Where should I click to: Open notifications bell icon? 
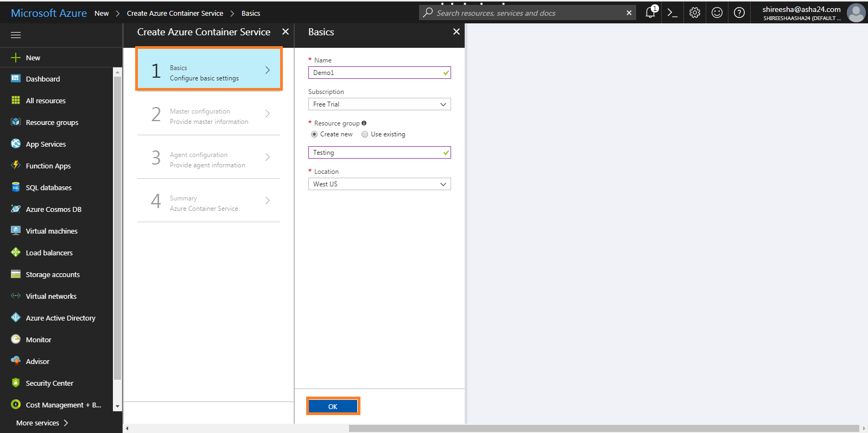[x=650, y=12]
